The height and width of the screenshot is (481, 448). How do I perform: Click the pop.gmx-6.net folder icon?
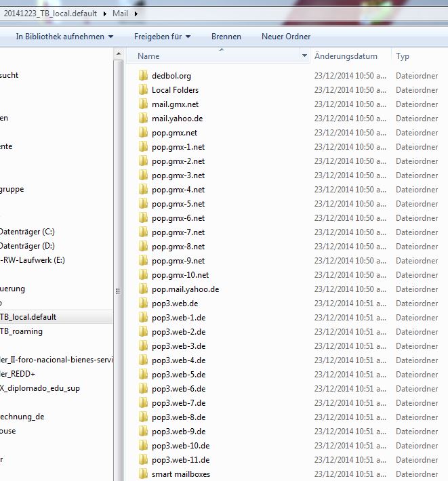(143, 217)
